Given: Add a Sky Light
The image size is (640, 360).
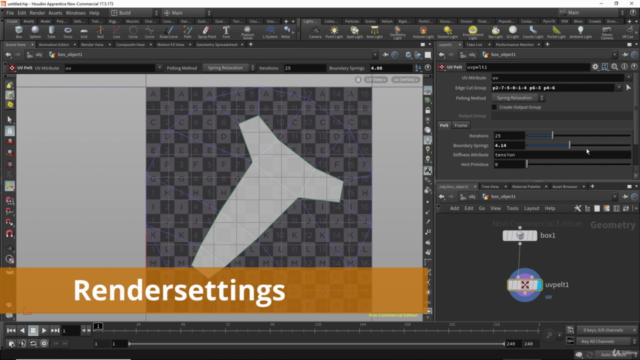Looking at the screenshot, I should pos(496,32).
